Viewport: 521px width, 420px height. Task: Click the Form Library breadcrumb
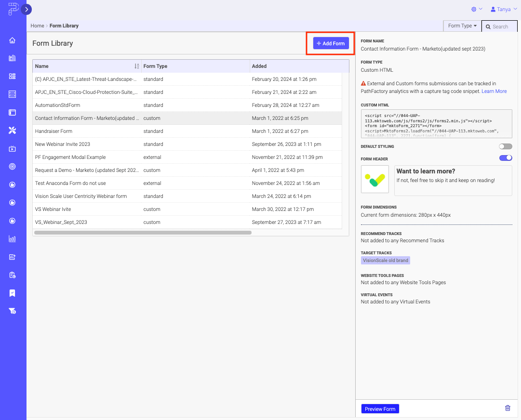point(64,26)
